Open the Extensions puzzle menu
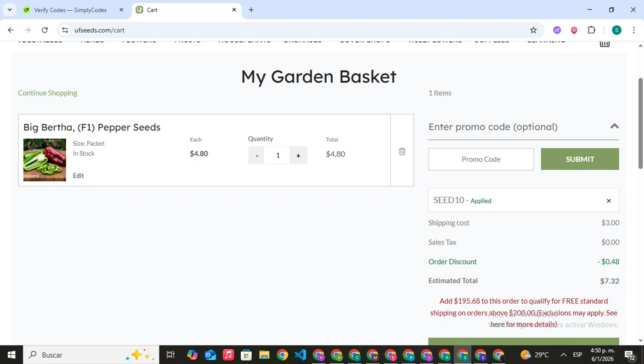 coord(591,30)
